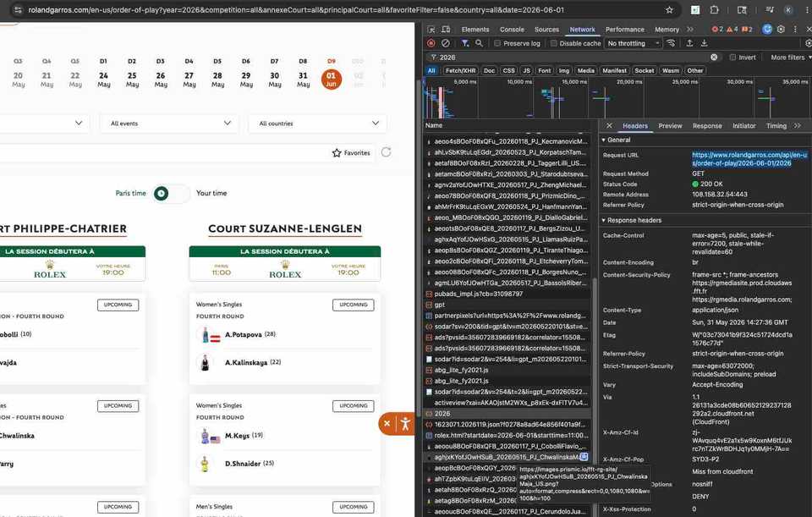Toggle Paris time / Your time switch
The image size is (812, 517).
(x=172, y=193)
